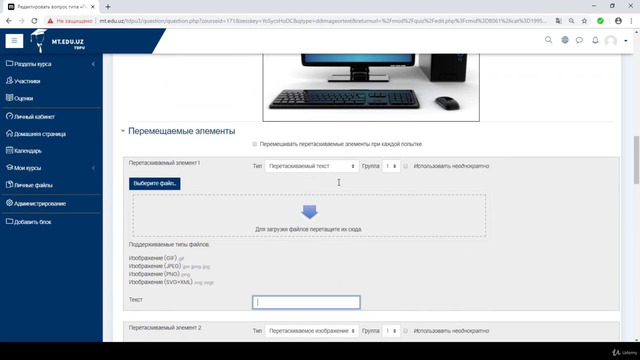Viewport: 640px width, 360px height.
Task: Open Разделы курса in sidebar
Action: 29,64
